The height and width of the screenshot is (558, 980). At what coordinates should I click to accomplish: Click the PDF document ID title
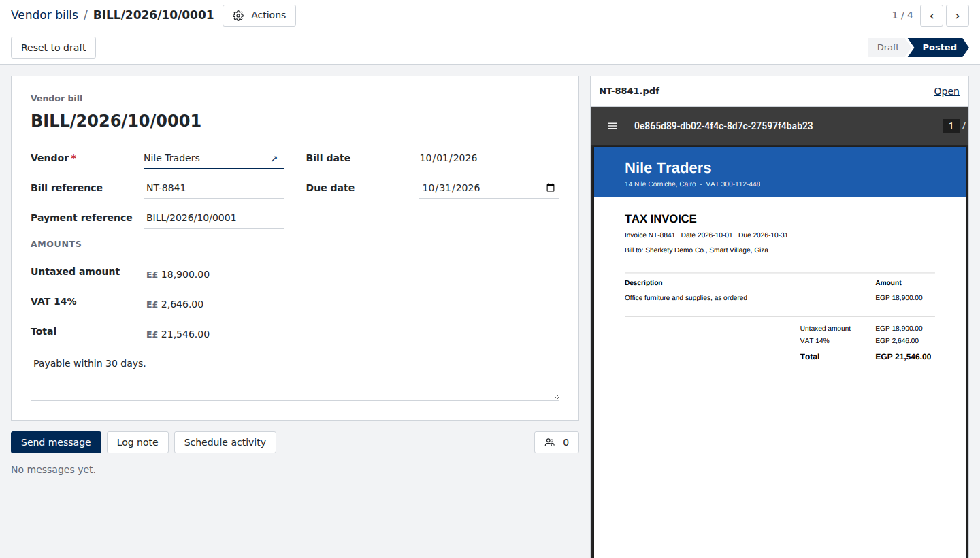723,126
